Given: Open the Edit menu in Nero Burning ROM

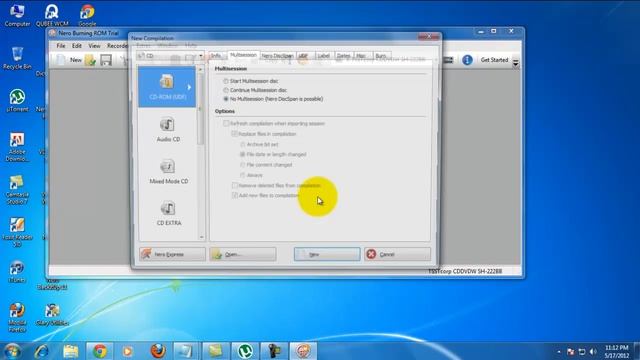Looking at the screenshot, I should [x=77, y=46].
